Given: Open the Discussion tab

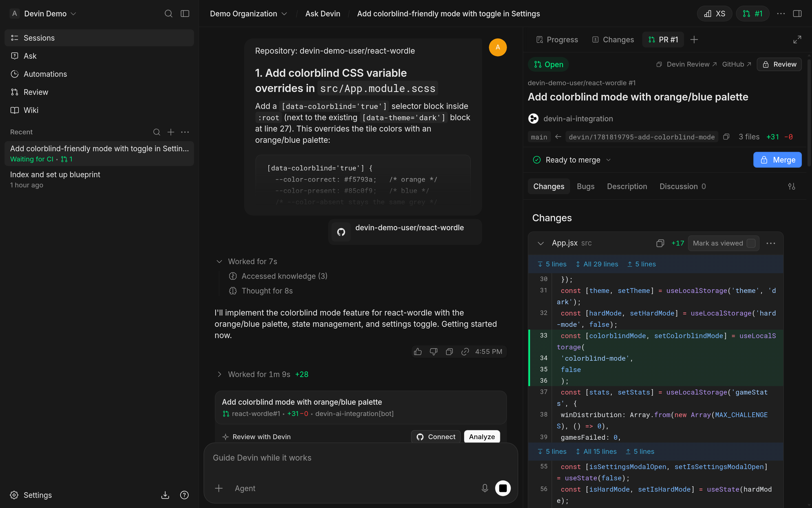Looking at the screenshot, I should coord(683,187).
